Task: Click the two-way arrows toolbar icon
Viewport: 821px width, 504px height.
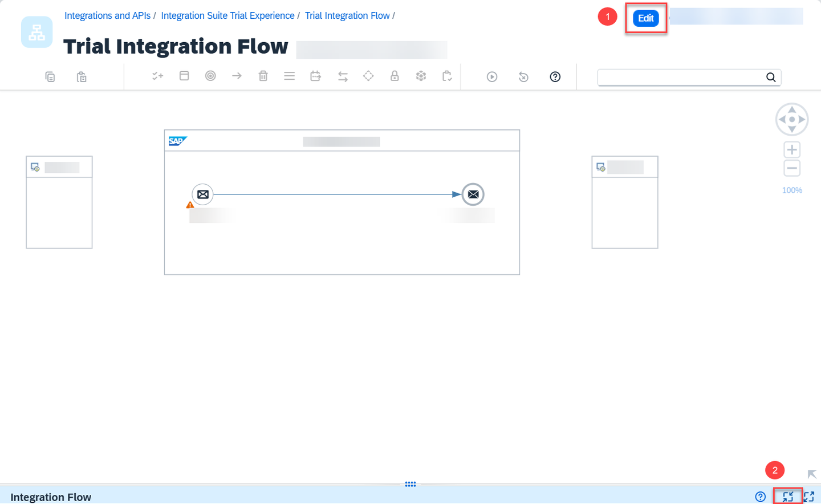Action: pyautogui.click(x=343, y=76)
